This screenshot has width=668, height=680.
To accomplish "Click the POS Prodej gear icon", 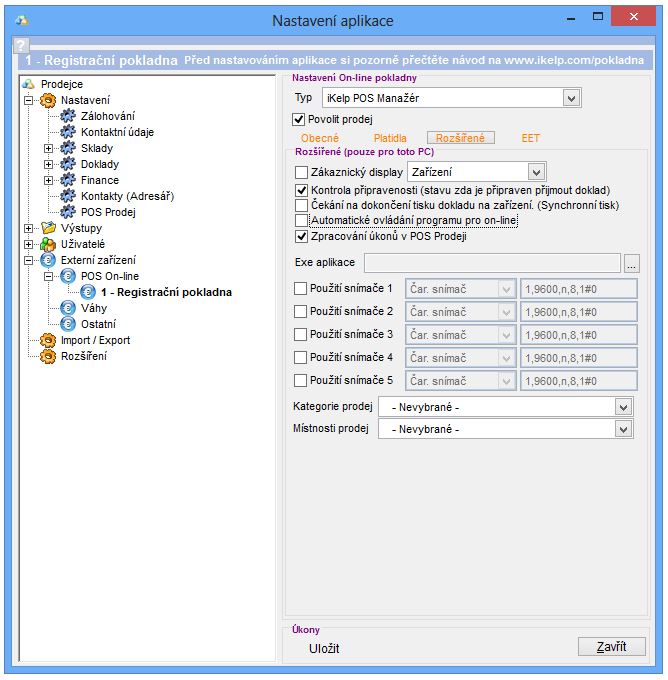I will coord(68,212).
